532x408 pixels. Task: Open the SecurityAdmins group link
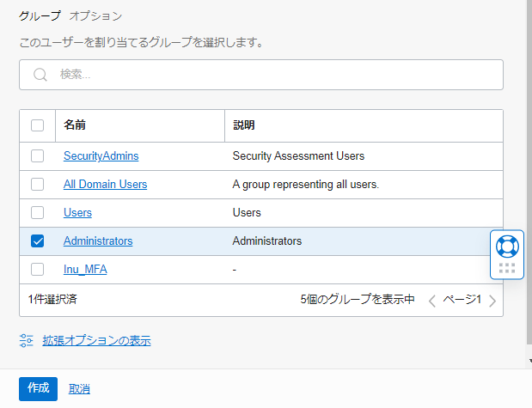(101, 156)
